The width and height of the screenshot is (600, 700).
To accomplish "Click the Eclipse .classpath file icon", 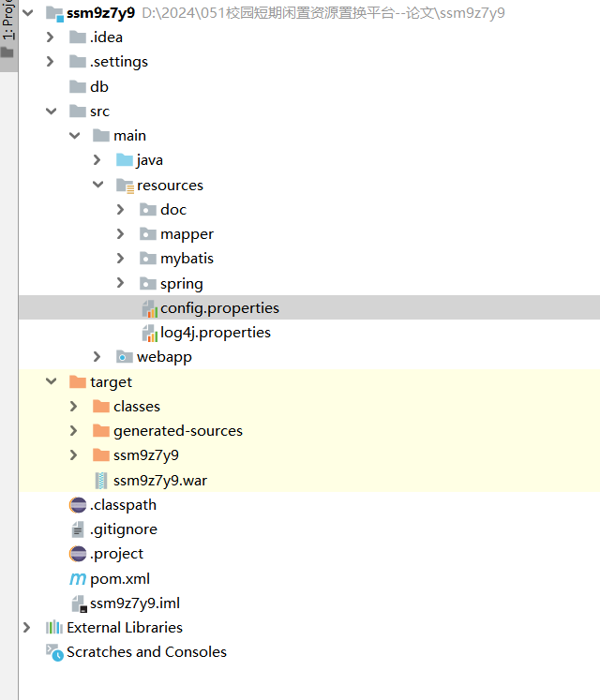I will [x=78, y=504].
